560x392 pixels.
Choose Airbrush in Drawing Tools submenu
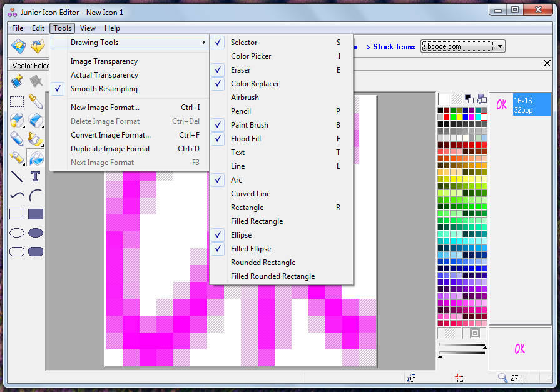282,98
